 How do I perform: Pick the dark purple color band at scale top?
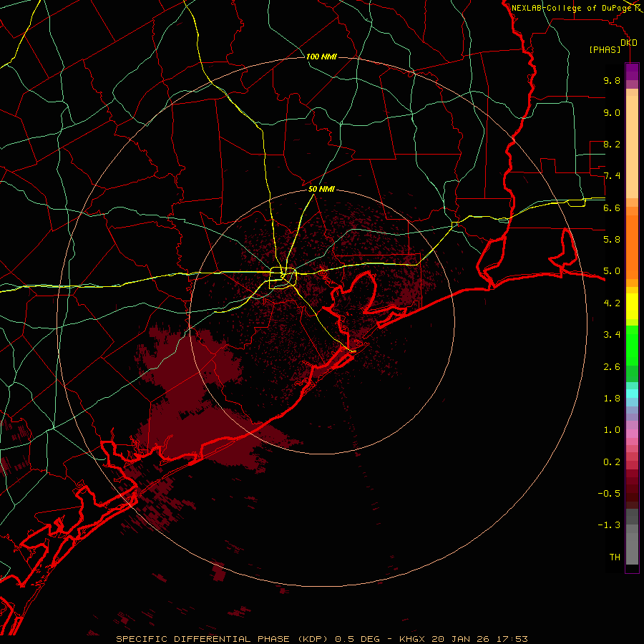pos(632,72)
